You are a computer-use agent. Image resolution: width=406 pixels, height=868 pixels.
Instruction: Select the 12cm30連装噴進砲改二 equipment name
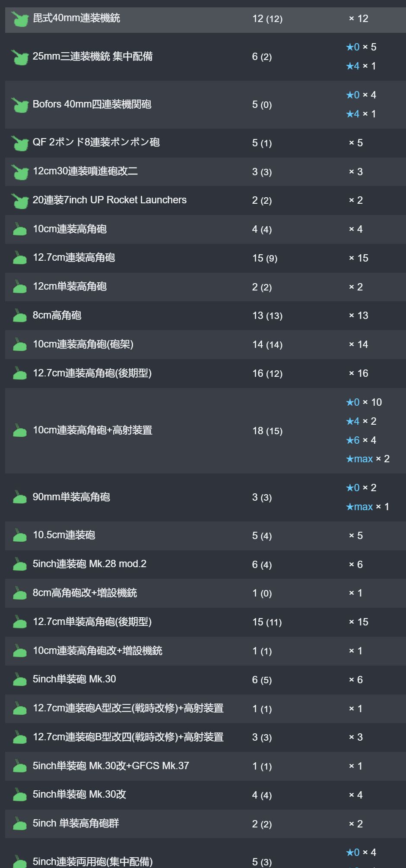click(x=85, y=171)
